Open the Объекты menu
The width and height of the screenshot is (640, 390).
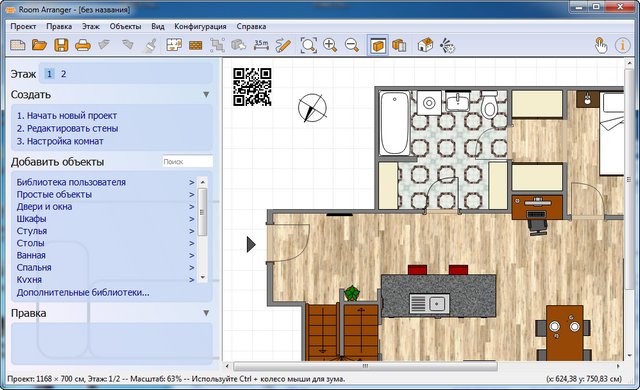(x=125, y=26)
